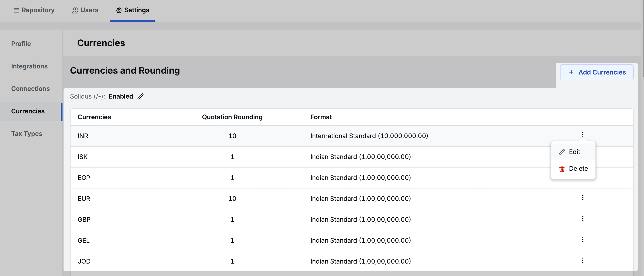Go to the Connections settings page

[30, 89]
